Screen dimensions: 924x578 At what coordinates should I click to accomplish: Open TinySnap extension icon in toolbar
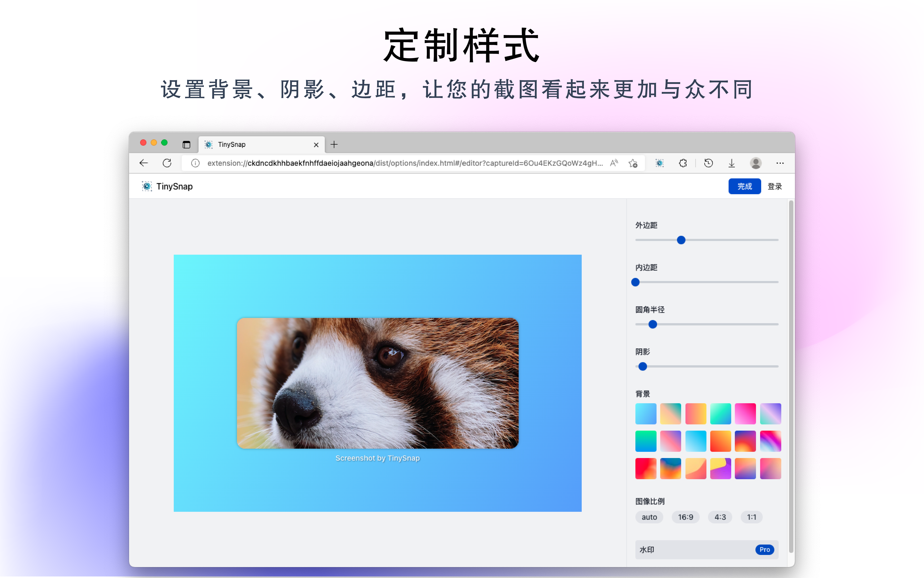coord(660,163)
